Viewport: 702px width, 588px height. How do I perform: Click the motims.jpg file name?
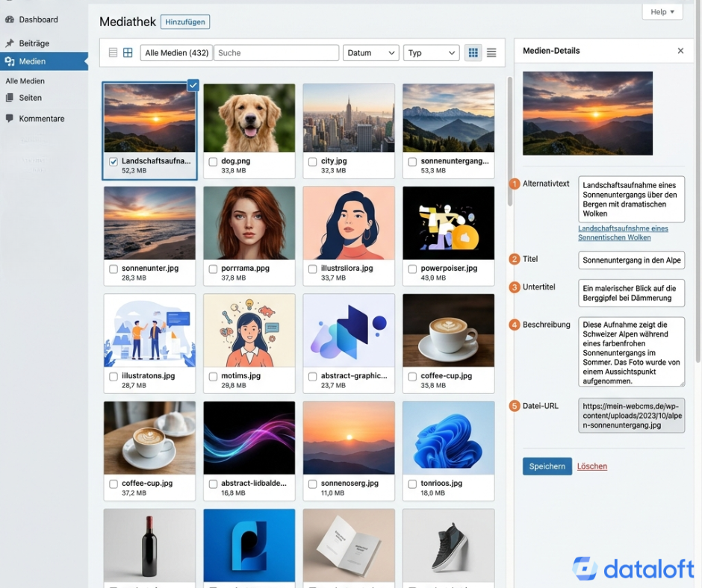(x=241, y=376)
